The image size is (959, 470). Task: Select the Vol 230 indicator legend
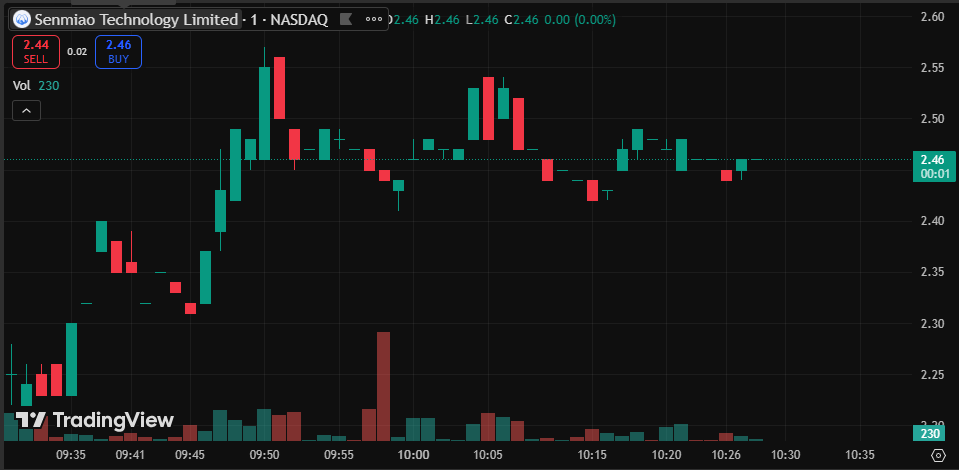click(36, 86)
